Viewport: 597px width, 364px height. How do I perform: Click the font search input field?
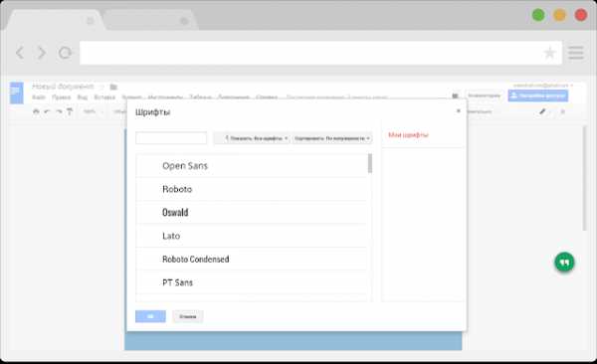point(171,138)
